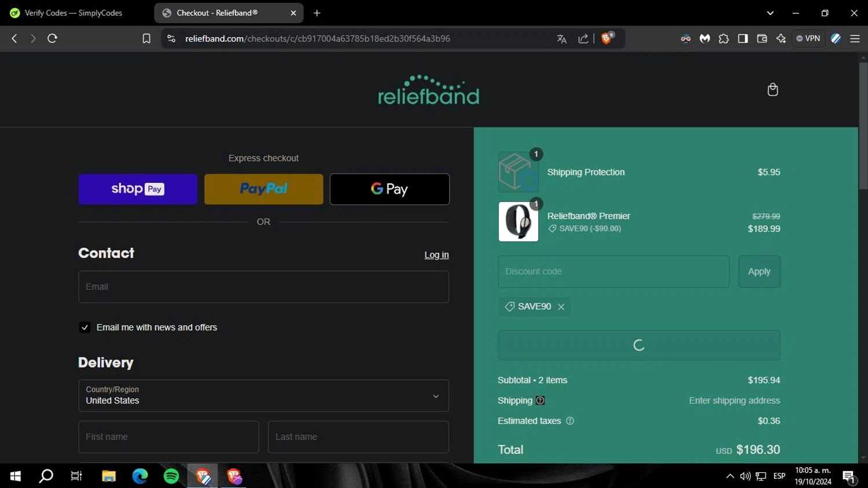Click the Apply discount button
This screenshot has height=488, width=868.
coord(759,271)
